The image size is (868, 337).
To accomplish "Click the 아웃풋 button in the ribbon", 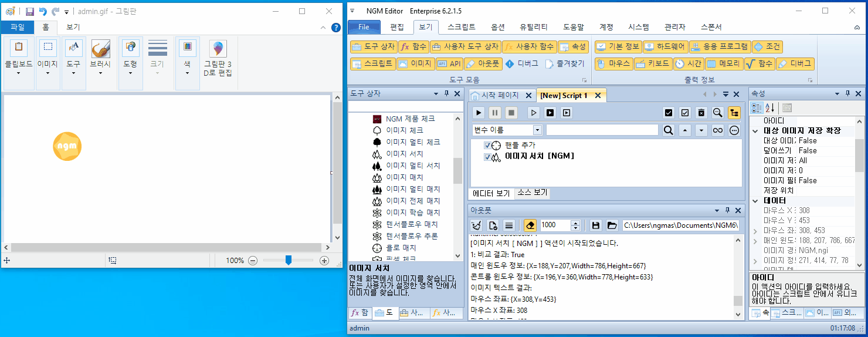I will click(483, 64).
